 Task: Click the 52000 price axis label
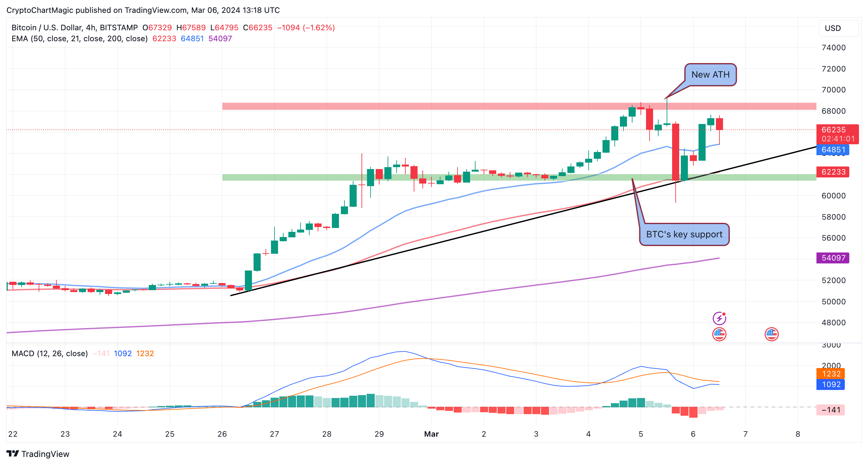click(x=834, y=280)
